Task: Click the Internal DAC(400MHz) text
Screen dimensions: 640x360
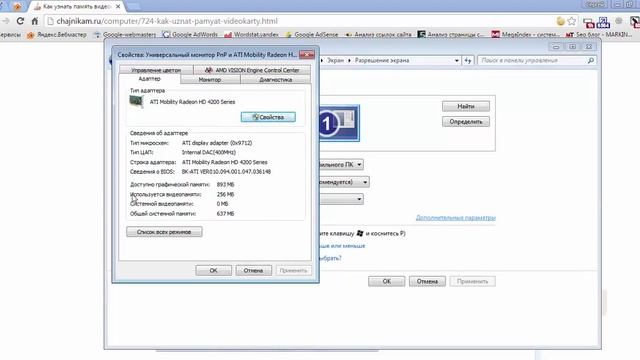Action: point(209,152)
